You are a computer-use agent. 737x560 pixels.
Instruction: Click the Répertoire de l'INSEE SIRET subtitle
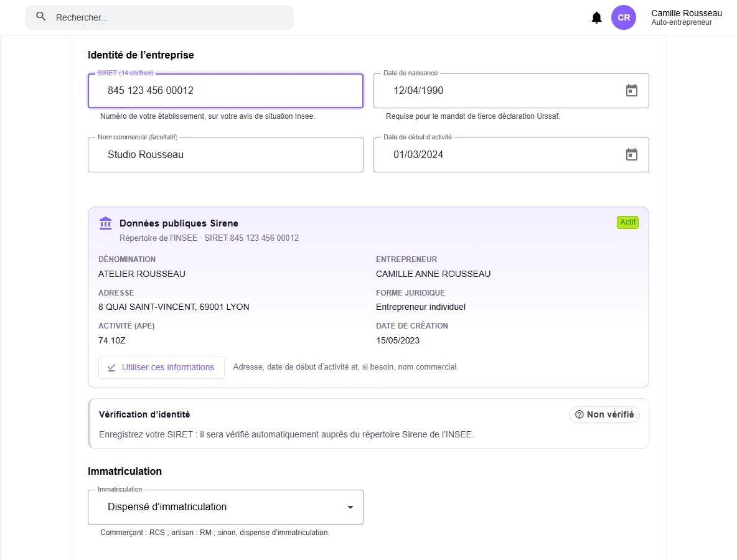coord(209,238)
